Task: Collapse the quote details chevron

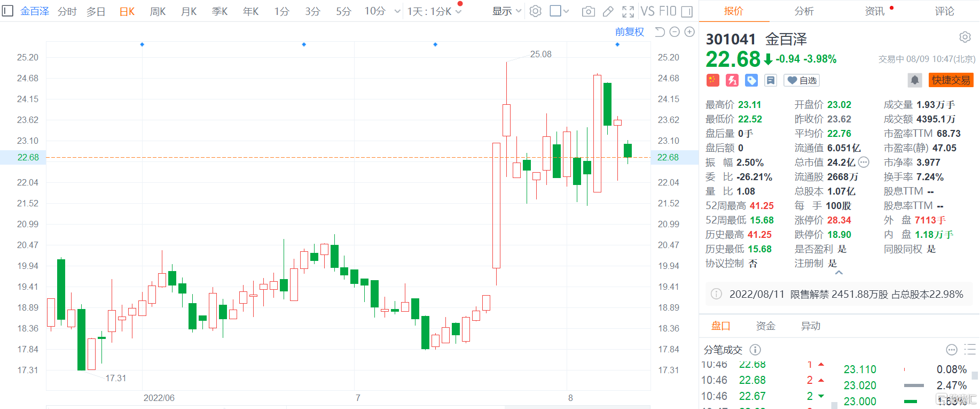Action: (838, 273)
